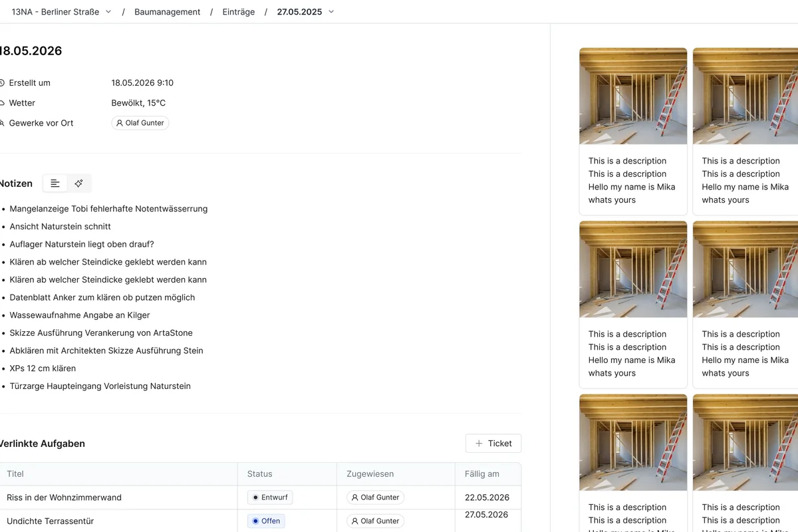798x532 pixels.
Task: Go to Baumanagement in the breadcrumb
Action: click(x=167, y=12)
